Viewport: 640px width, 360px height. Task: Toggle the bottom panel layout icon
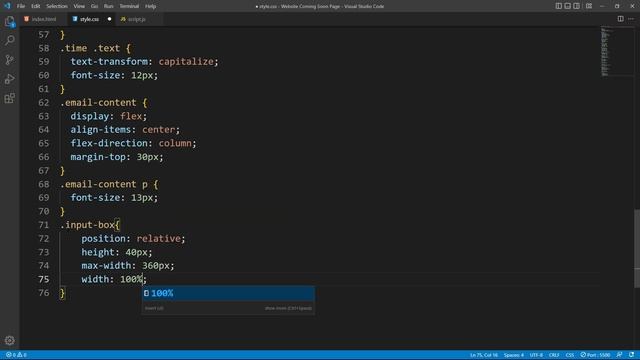[x=567, y=6]
